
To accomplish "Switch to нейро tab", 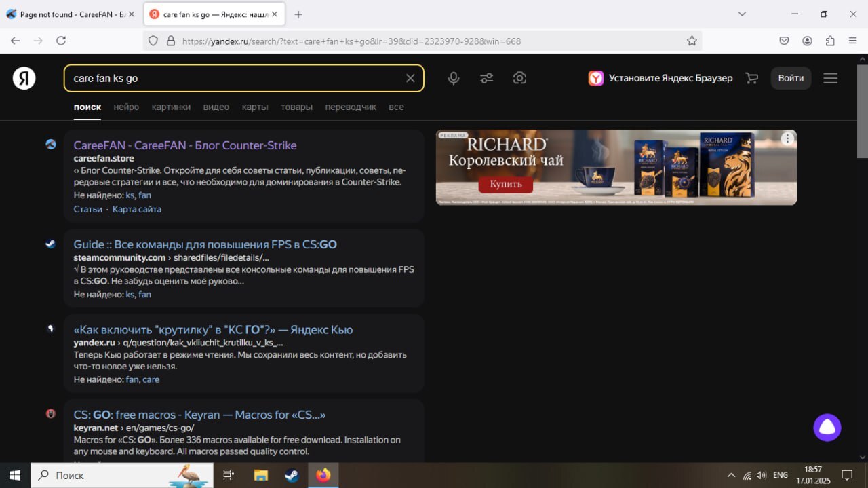I will coord(126,107).
